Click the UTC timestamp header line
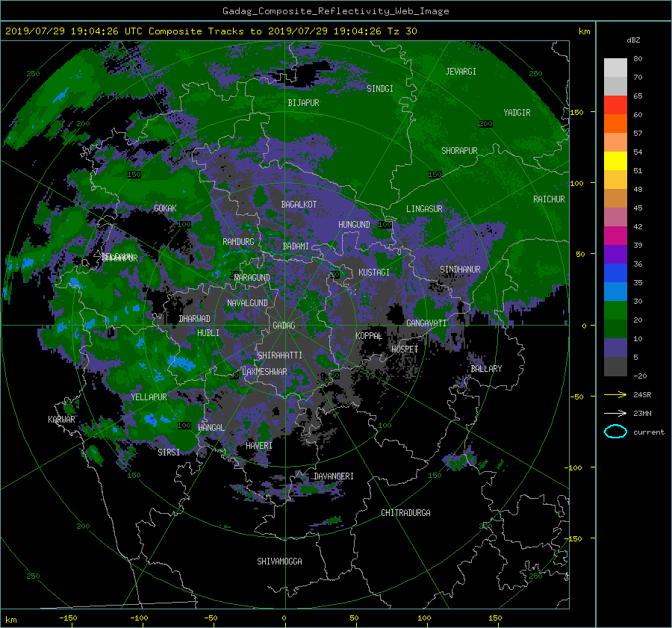Viewport: 672px width, 628px height. (x=211, y=31)
